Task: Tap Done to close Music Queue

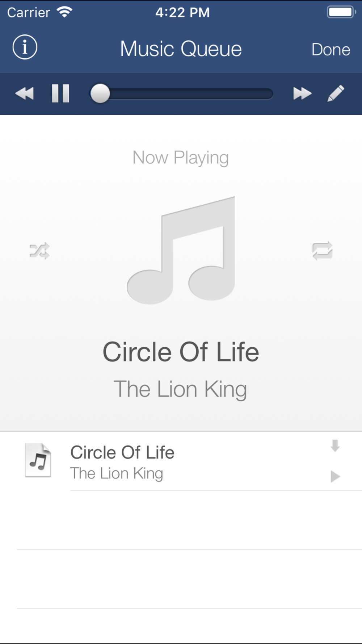Action: 331,49
